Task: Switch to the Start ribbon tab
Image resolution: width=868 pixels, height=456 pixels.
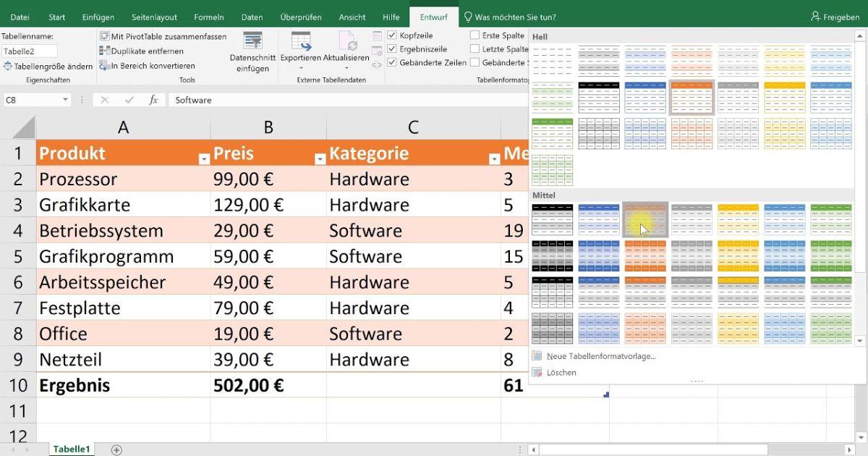Action: tap(56, 17)
